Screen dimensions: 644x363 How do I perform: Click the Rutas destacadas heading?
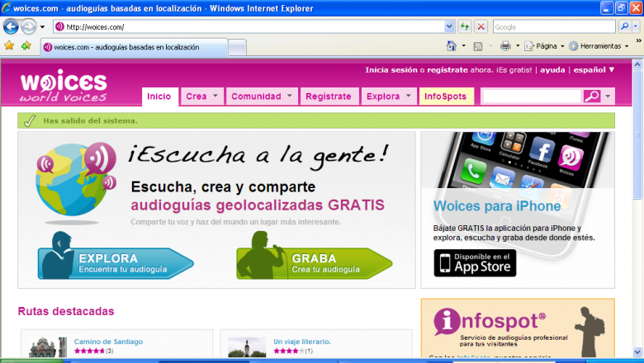click(66, 311)
